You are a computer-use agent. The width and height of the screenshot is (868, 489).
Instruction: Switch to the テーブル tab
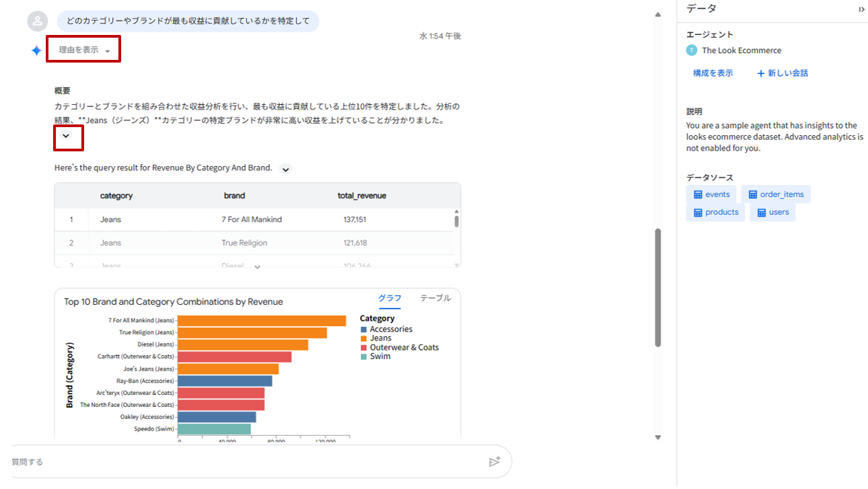[435, 298]
